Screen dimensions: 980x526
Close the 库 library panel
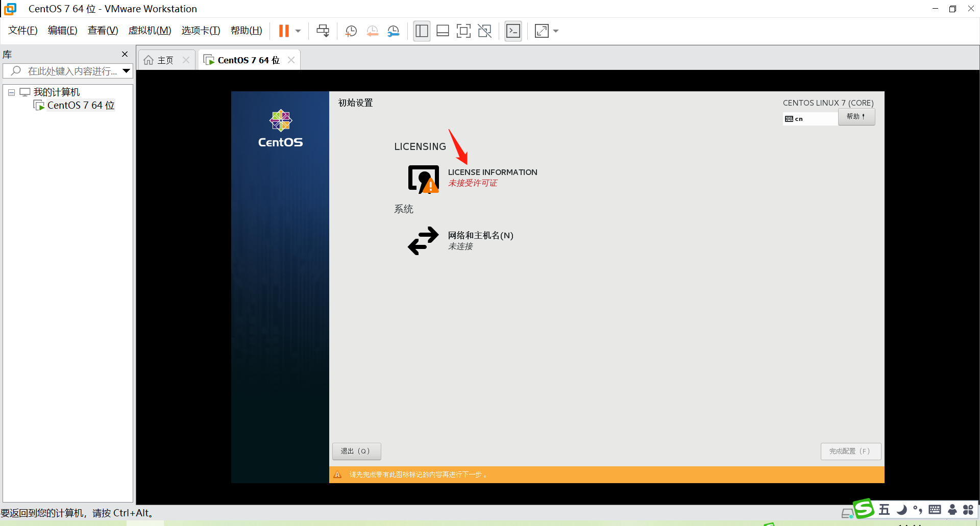tap(125, 54)
